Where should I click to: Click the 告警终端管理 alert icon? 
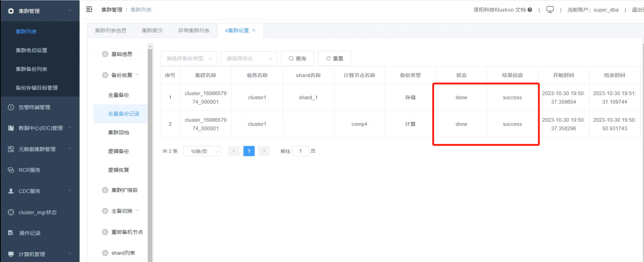coord(11,107)
